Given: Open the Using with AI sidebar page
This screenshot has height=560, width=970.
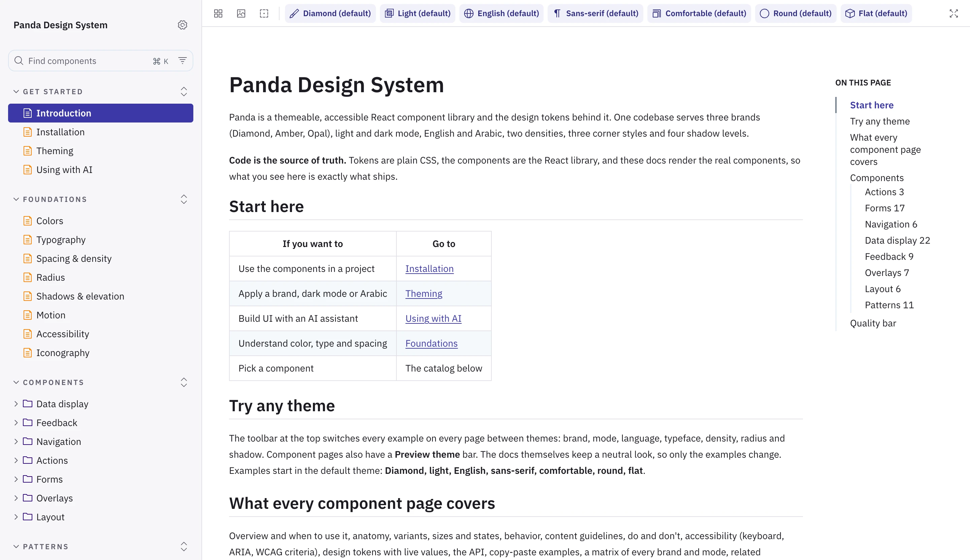Looking at the screenshot, I should [101, 170].
